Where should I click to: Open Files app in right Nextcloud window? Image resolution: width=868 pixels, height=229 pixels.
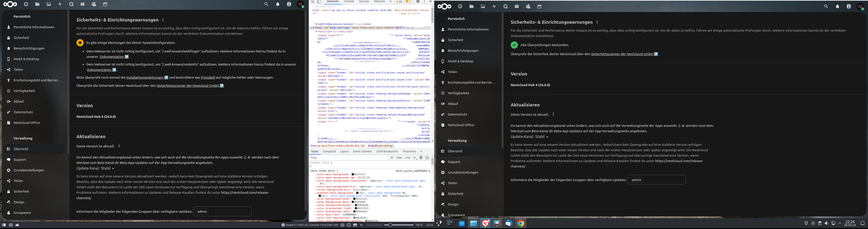pyautogui.click(x=471, y=6)
